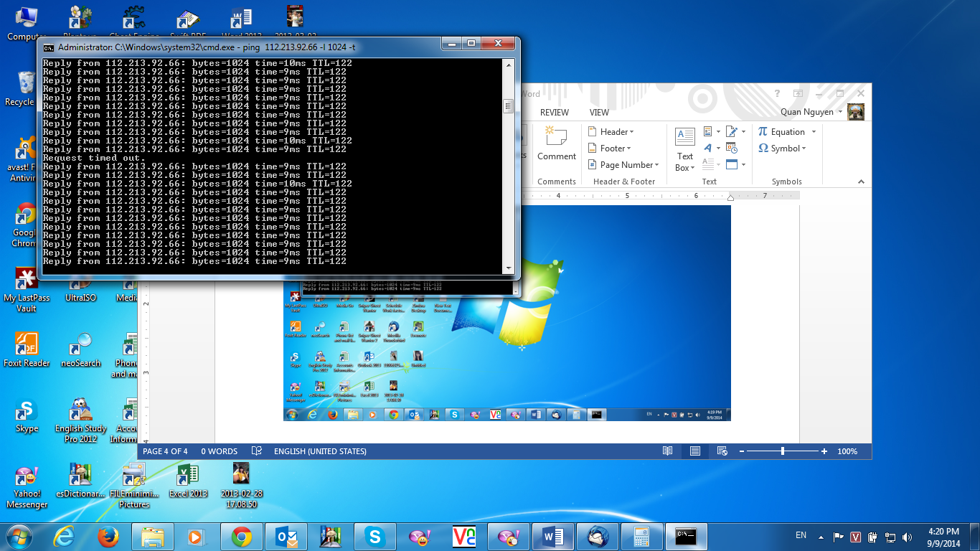Open the Symbol dropdown in Word

782,149
